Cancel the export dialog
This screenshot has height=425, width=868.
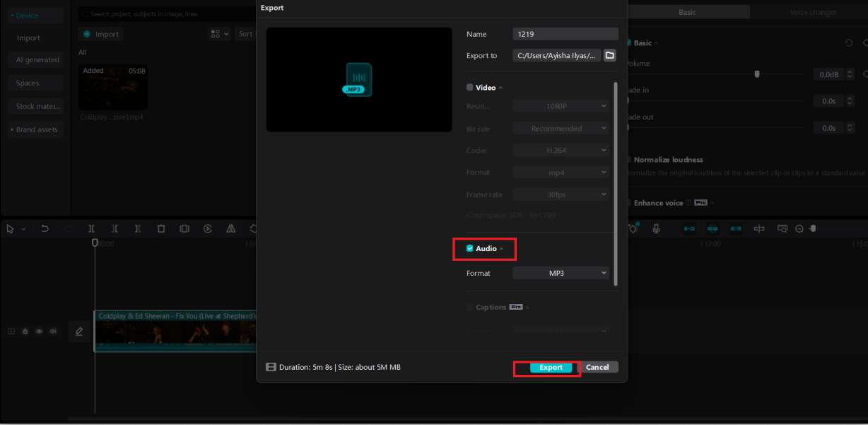point(597,367)
